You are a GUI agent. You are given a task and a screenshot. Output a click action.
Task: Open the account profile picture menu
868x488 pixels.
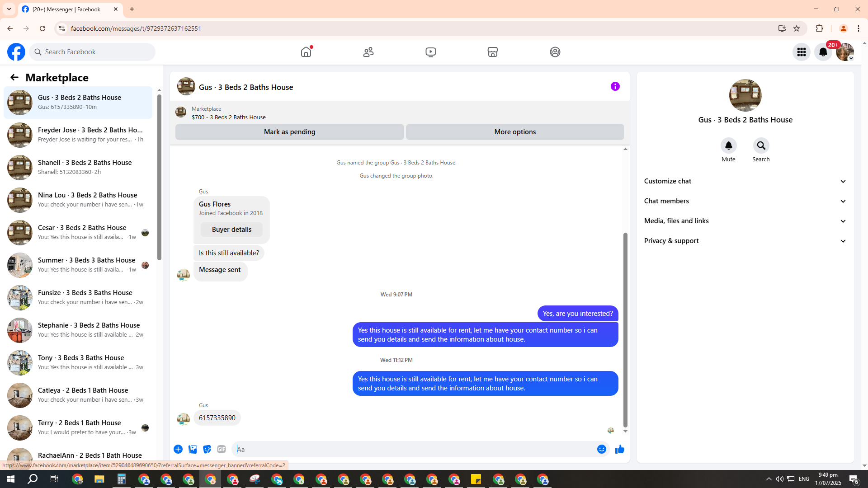pyautogui.click(x=845, y=52)
